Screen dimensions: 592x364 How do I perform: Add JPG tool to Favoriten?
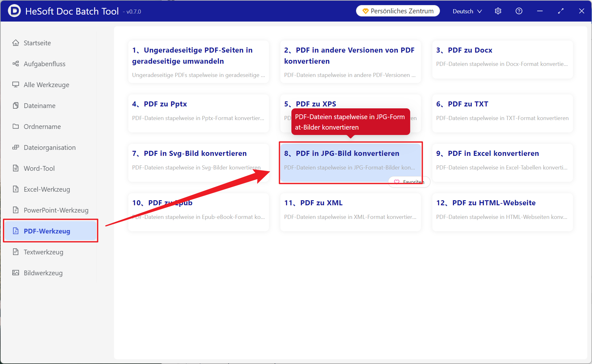point(409,182)
